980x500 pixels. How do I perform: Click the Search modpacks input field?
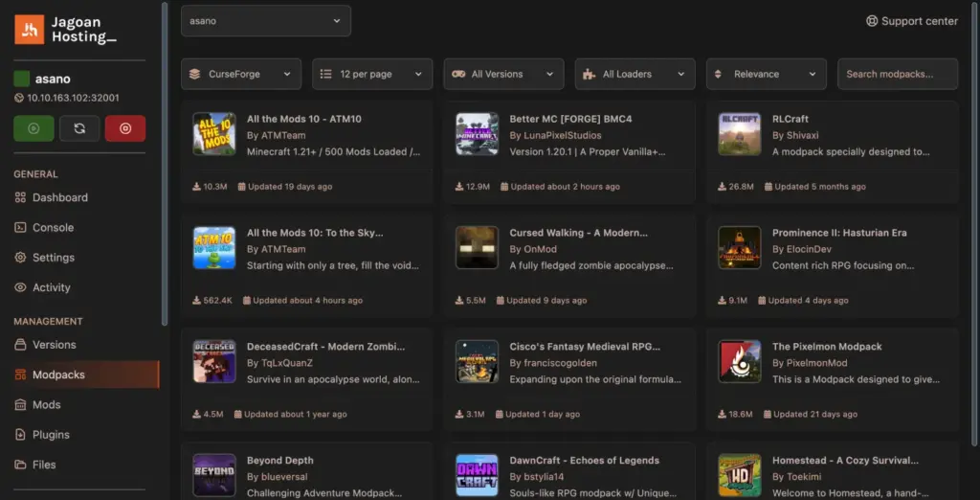[x=898, y=74]
